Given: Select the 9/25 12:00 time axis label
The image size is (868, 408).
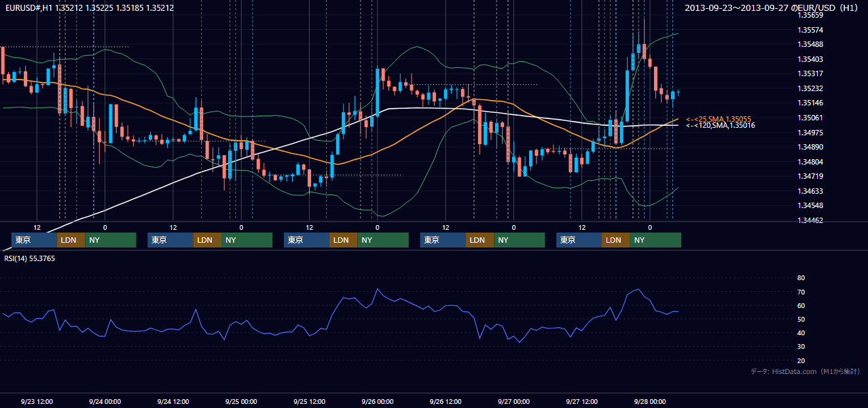Looking at the screenshot, I should pos(309,401).
